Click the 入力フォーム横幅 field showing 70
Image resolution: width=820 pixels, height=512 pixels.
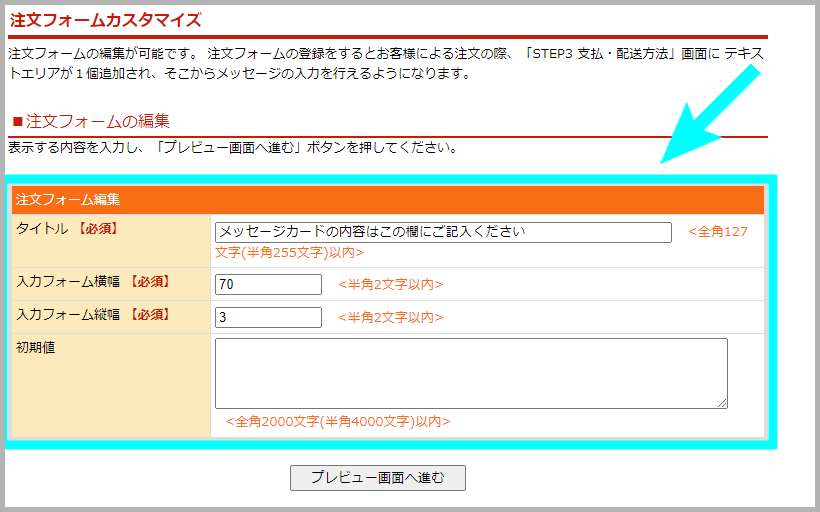[x=268, y=285]
